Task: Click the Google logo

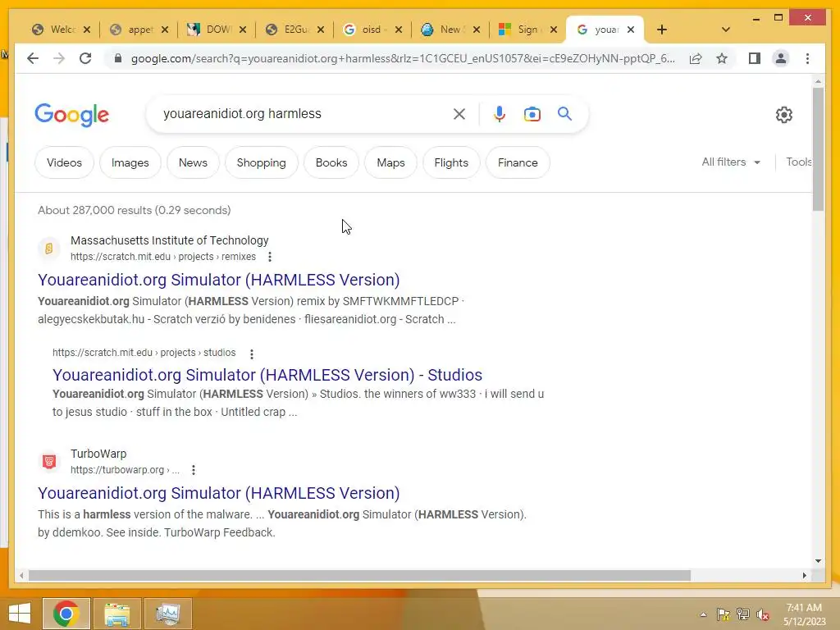Action: tap(72, 115)
